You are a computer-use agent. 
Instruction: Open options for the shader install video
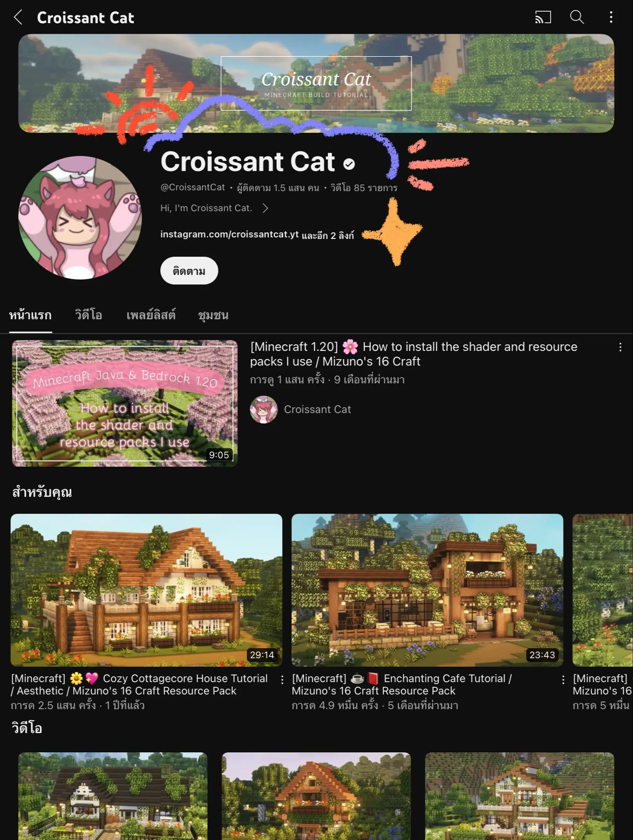(620, 347)
